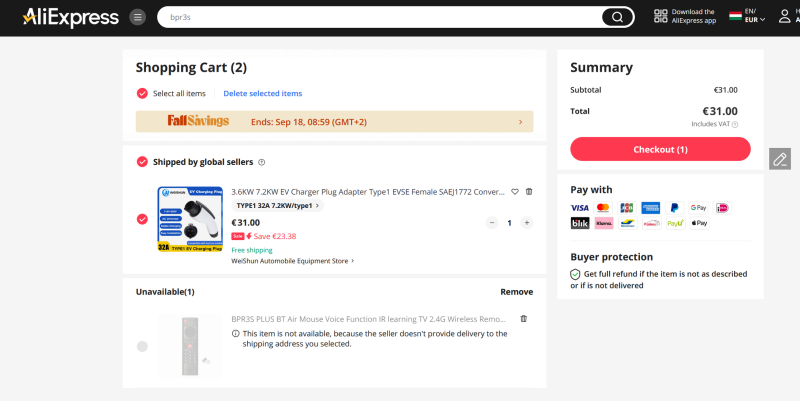Screen dimensions: 800x409
Task: Click the Przelewy24 payment icon
Action: point(652,223)
